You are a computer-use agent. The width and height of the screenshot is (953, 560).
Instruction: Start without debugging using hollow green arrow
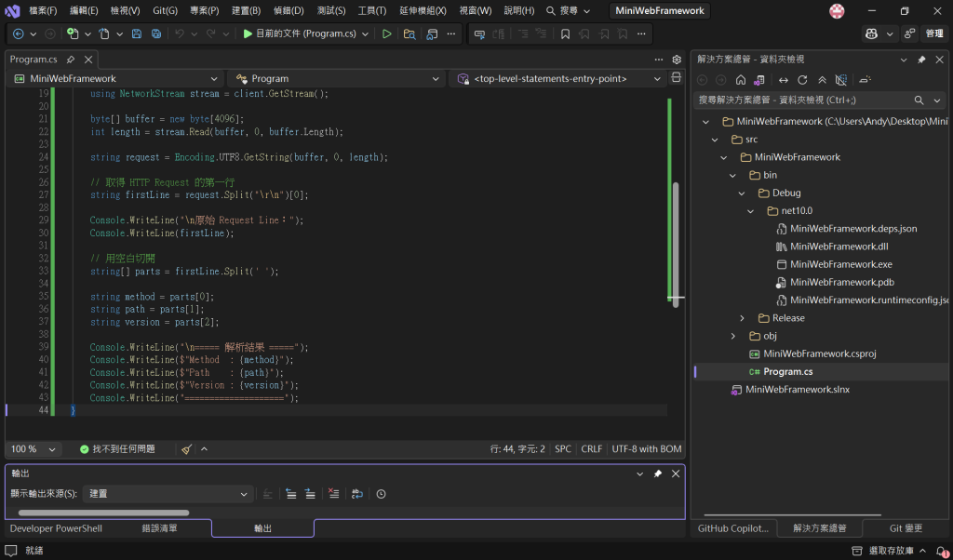(386, 34)
